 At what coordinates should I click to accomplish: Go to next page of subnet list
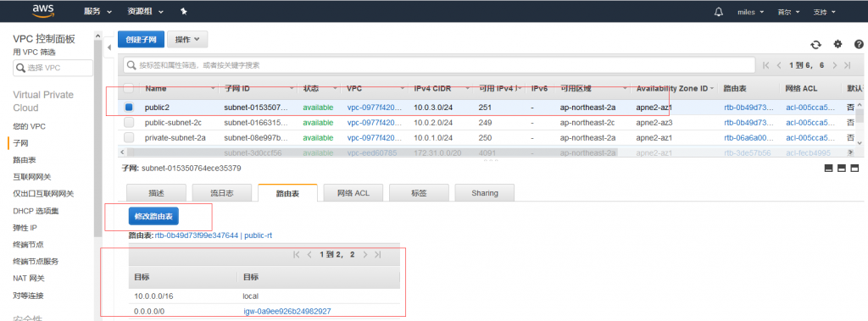click(835, 65)
